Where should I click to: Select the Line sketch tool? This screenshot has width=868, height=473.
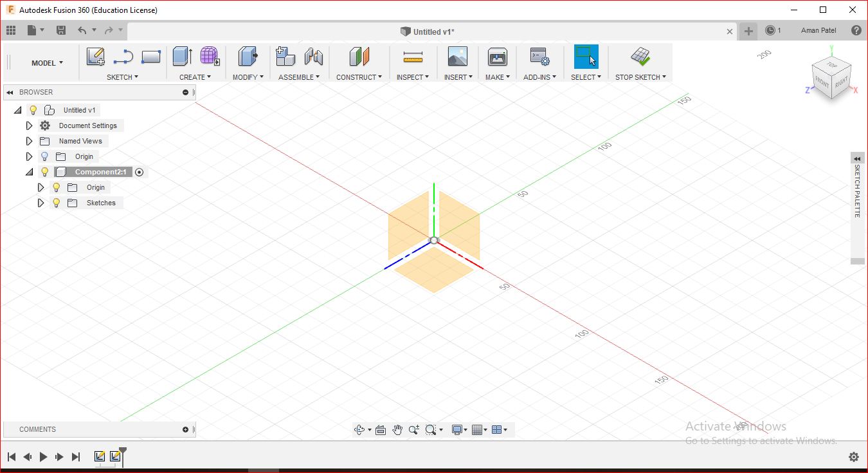(123, 57)
